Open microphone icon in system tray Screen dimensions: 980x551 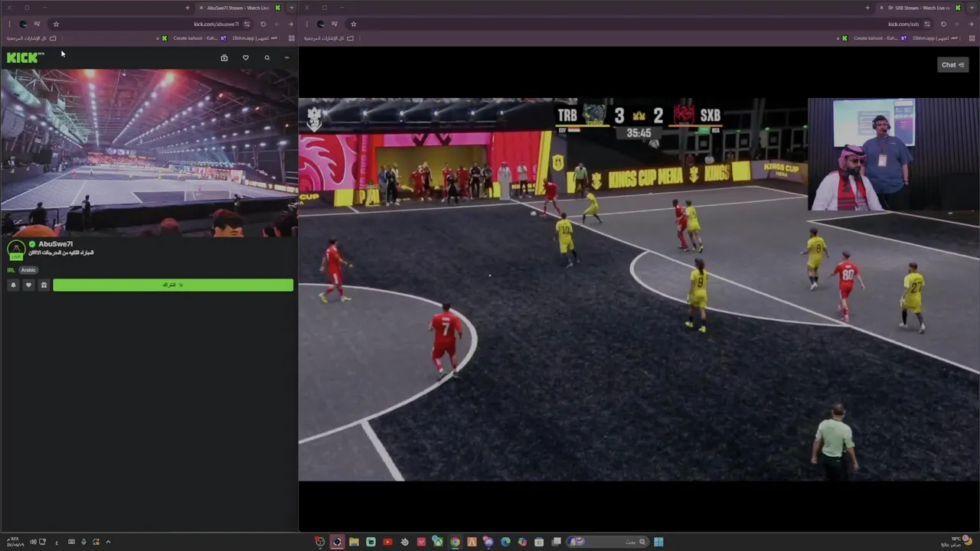click(x=83, y=542)
